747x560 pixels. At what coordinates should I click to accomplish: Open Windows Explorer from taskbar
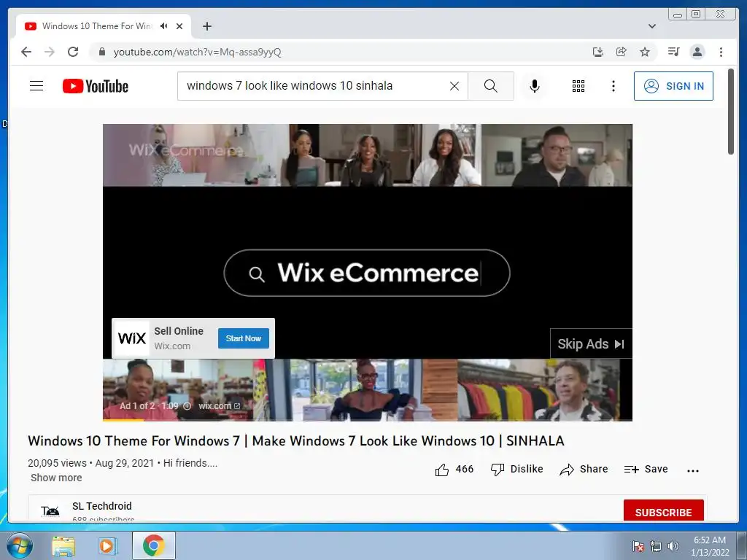pyautogui.click(x=63, y=546)
